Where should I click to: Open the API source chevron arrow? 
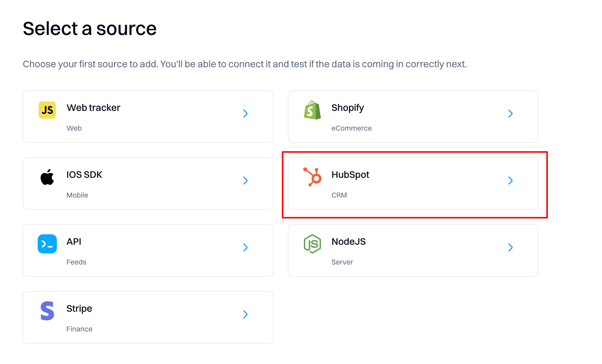tap(245, 247)
